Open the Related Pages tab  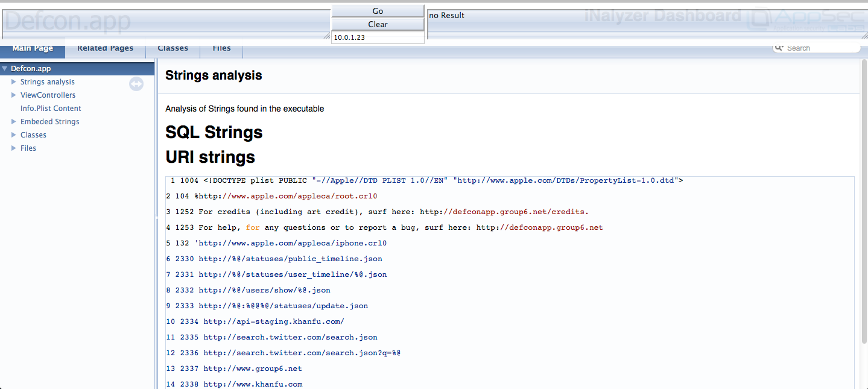[105, 48]
